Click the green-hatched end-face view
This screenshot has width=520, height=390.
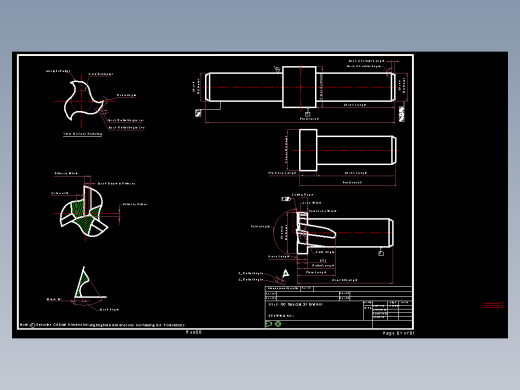click(x=84, y=212)
